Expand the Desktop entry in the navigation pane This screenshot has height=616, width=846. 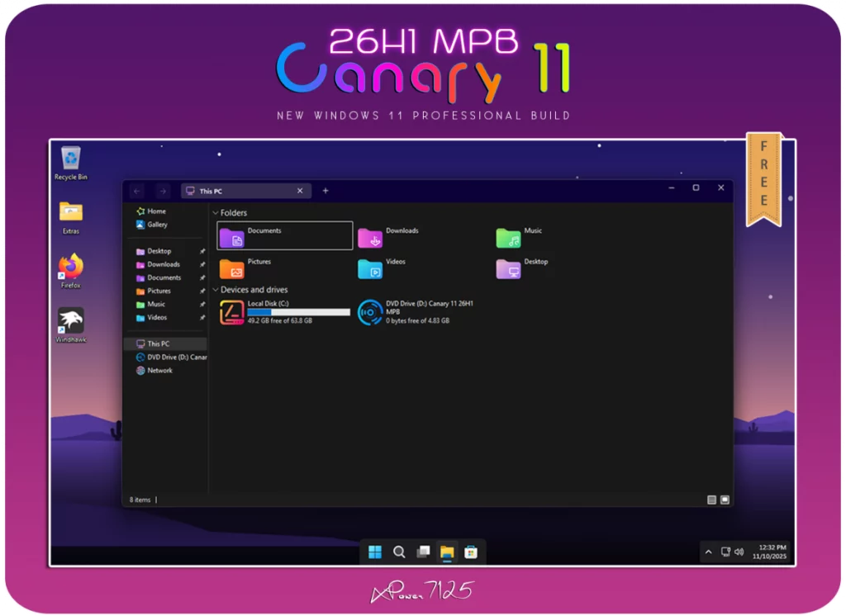tap(134, 250)
